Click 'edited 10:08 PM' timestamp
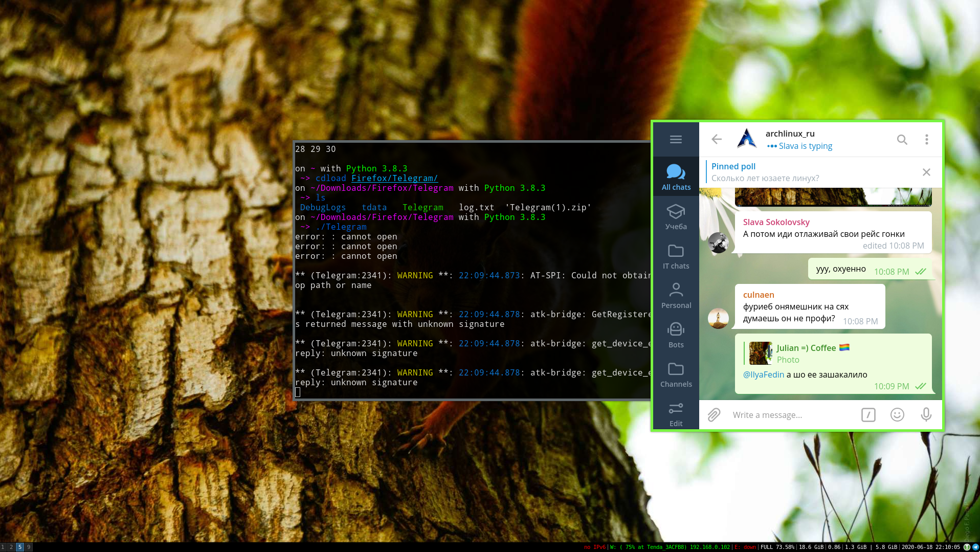This screenshot has height=552, width=980. pos(893,246)
